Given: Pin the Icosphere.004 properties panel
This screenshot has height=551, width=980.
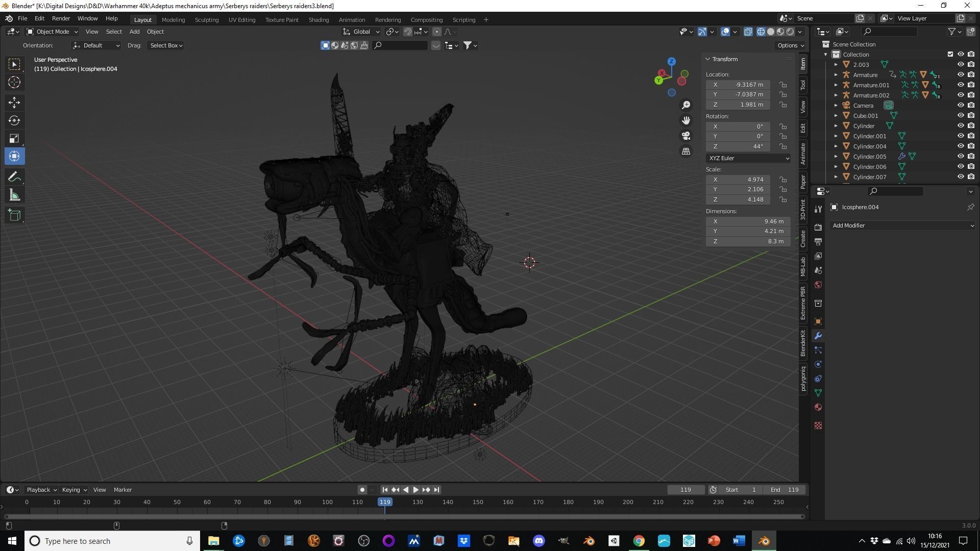Looking at the screenshot, I should [970, 207].
